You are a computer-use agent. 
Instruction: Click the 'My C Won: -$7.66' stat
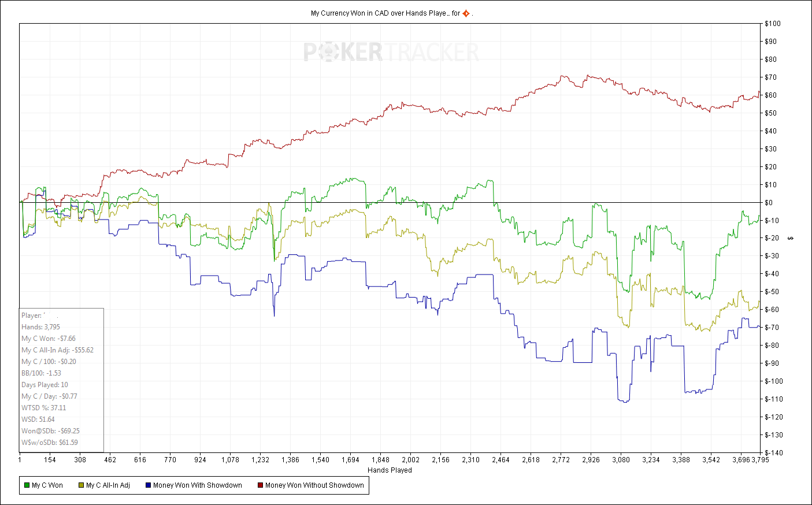pyautogui.click(x=49, y=339)
